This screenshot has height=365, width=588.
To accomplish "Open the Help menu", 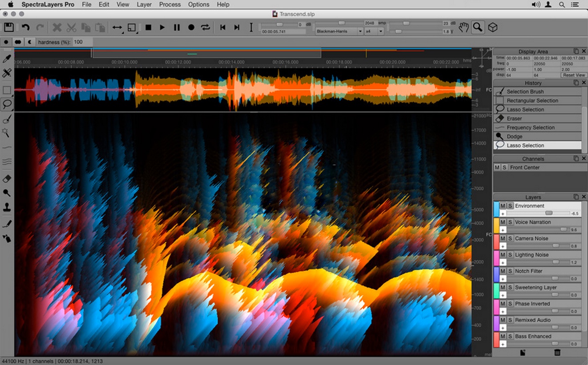I will [x=223, y=4].
